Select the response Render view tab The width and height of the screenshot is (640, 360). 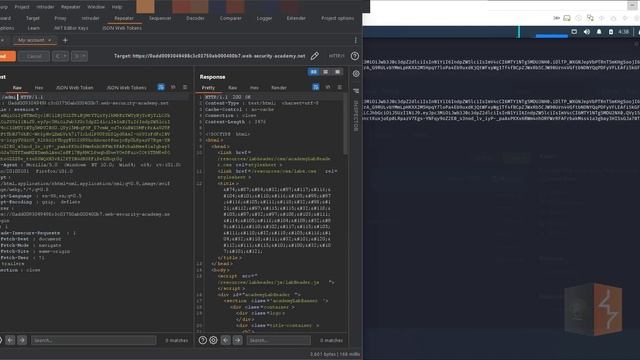pyautogui.click(x=279, y=88)
